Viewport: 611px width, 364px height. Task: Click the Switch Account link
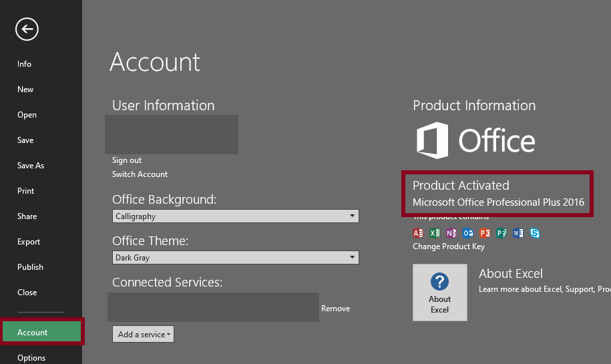click(x=140, y=174)
